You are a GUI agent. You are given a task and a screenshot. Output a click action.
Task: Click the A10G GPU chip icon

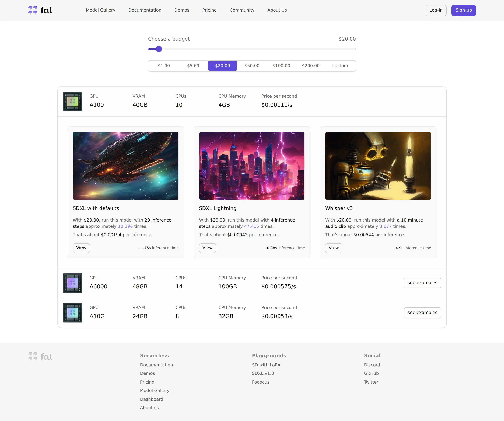tap(72, 313)
